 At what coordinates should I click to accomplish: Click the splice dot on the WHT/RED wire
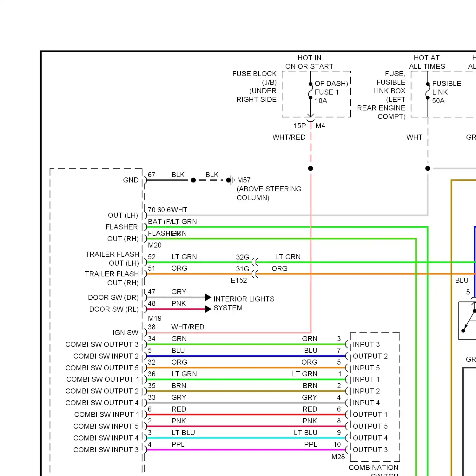click(311, 168)
